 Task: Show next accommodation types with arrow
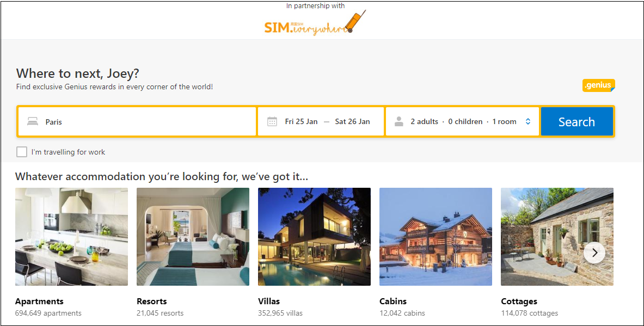(594, 253)
